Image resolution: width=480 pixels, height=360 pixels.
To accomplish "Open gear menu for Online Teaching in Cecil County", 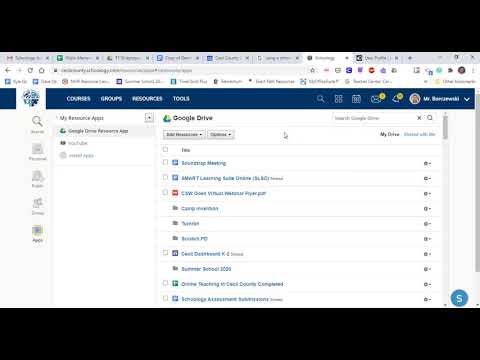I will 427,284.
